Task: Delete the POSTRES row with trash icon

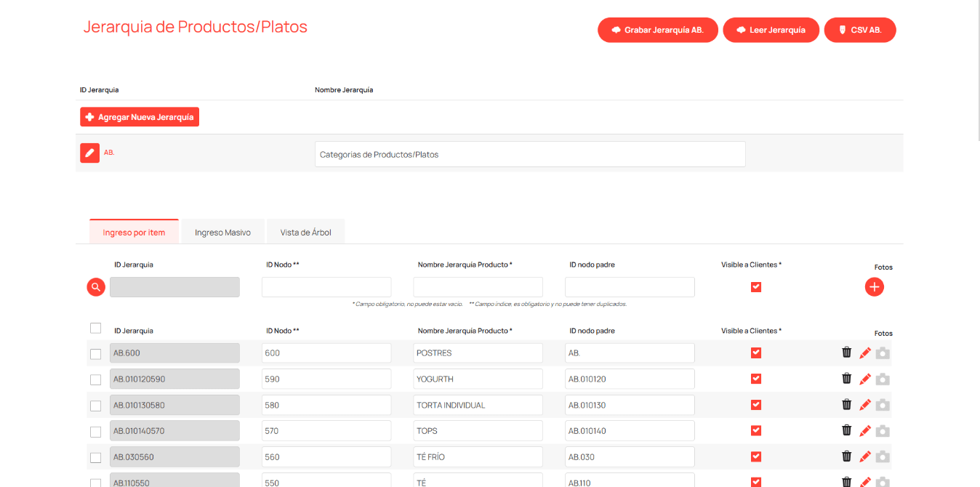Action: tap(846, 353)
